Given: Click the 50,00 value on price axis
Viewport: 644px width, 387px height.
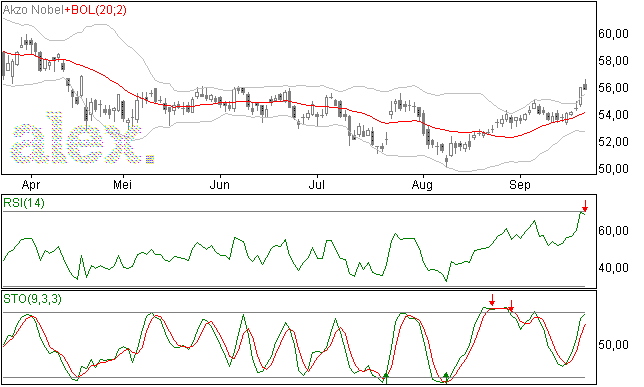Looking at the screenshot, I should point(614,168).
